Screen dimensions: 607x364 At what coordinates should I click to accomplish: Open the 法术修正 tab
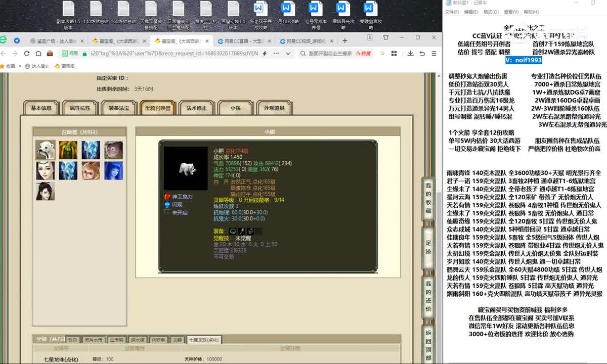click(x=196, y=108)
